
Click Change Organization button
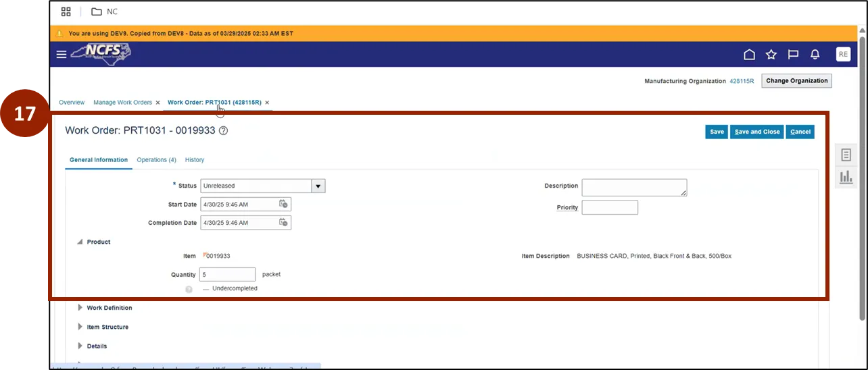click(x=796, y=81)
